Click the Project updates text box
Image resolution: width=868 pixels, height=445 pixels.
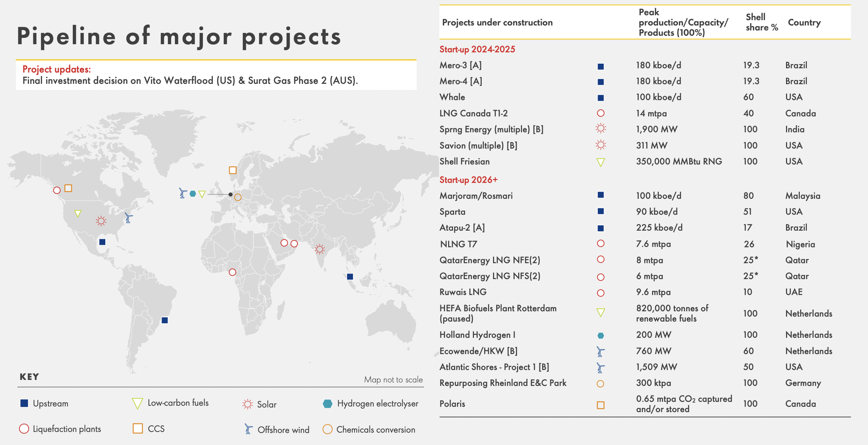coord(216,75)
